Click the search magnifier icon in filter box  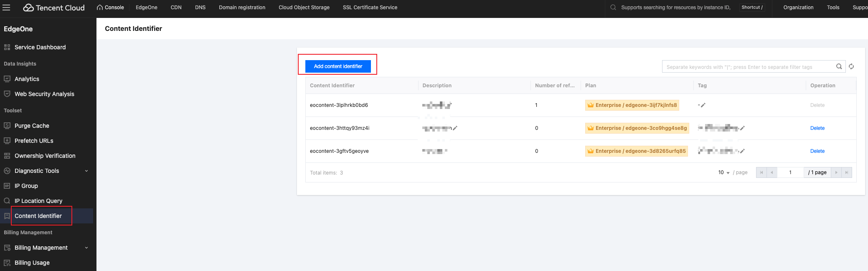[x=839, y=66]
